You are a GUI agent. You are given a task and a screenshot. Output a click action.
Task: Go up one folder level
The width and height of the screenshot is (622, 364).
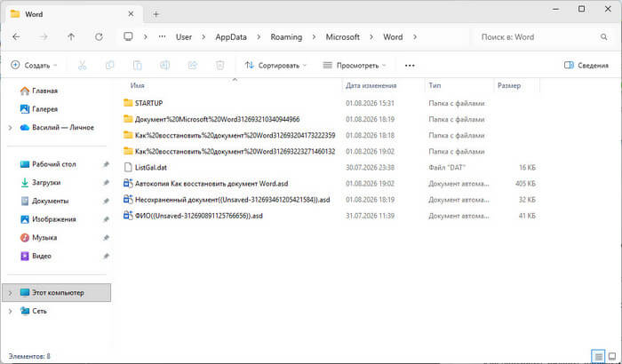(71, 37)
